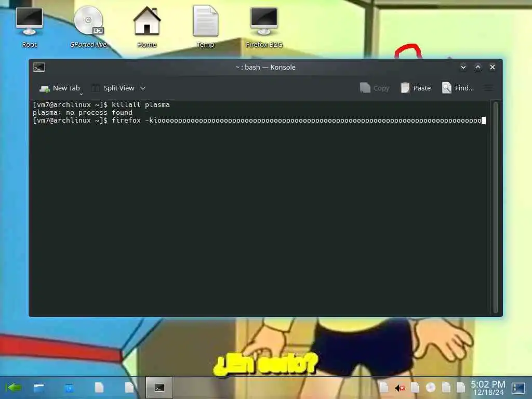
Task: Open the Home folder desktop icon
Action: pos(147,27)
